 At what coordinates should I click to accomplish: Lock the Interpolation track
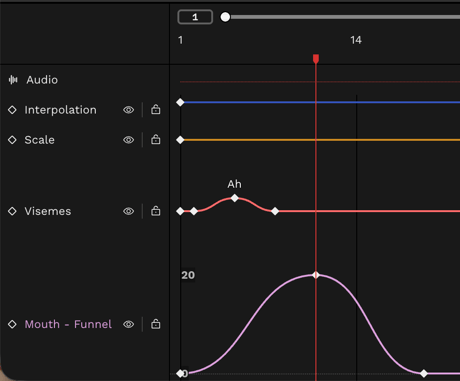point(156,109)
